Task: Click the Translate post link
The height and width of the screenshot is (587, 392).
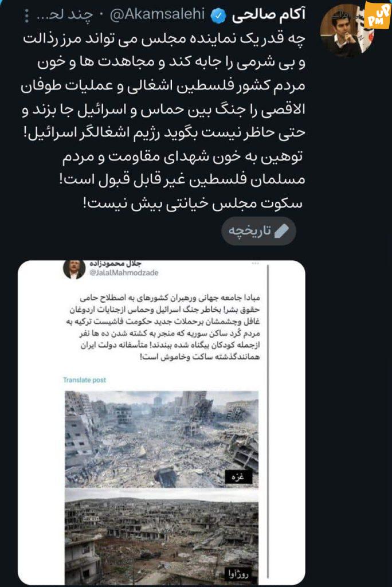Action: pos(84,380)
